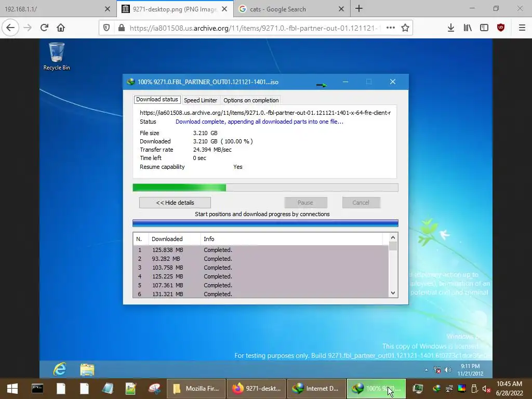
Task: Click connection row with 93.282 MB
Action: (x=261, y=259)
